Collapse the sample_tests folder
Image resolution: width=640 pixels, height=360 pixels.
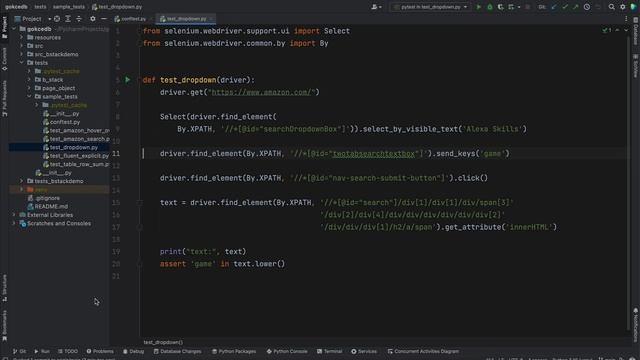pyautogui.click(x=29, y=96)
